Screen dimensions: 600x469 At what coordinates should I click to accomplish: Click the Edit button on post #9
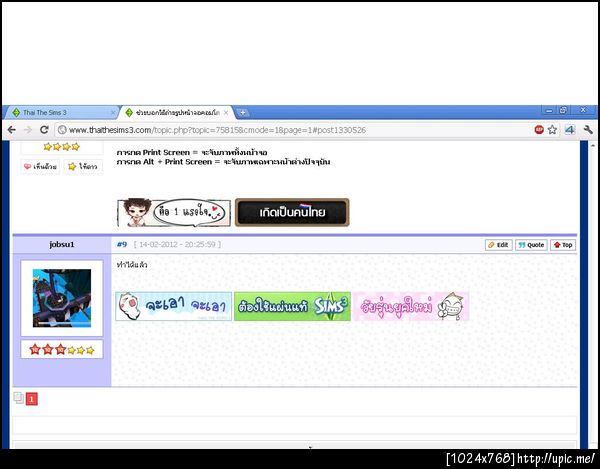[499, 245]
